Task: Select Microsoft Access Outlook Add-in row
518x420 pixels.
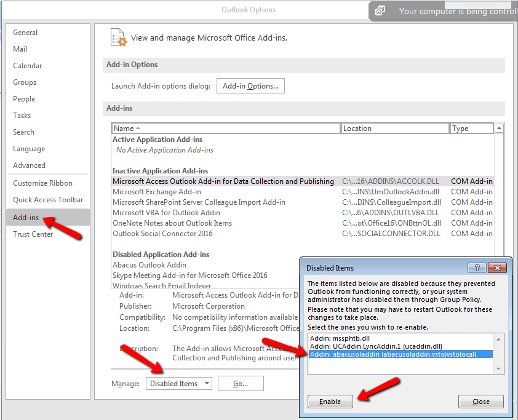Action: click(303, 181)
